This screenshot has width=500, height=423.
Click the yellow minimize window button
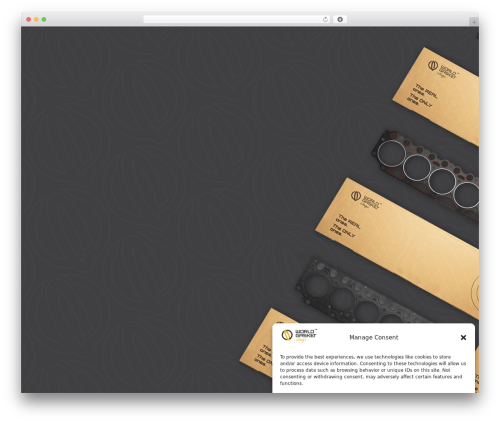[x=36, y=19]
